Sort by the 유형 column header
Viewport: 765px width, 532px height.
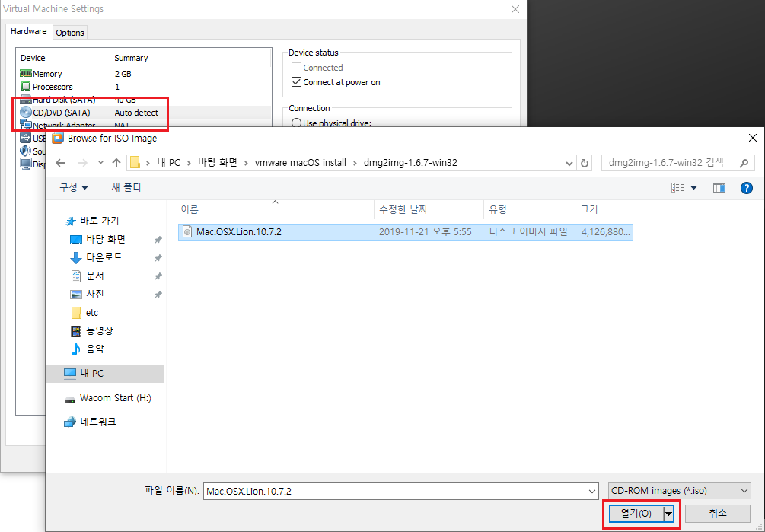pyautogui.click(x=529, y=209)
